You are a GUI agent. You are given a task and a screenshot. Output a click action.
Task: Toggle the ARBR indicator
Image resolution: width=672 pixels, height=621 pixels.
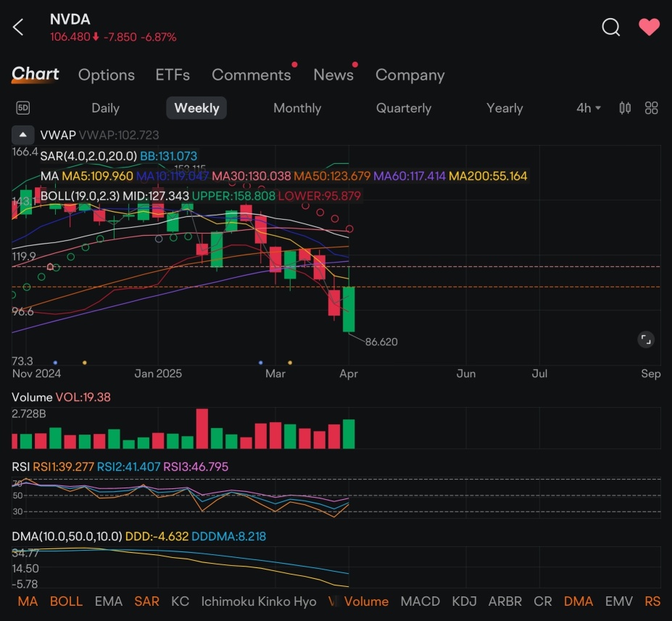pyautogui.click(x=505, y=601)
